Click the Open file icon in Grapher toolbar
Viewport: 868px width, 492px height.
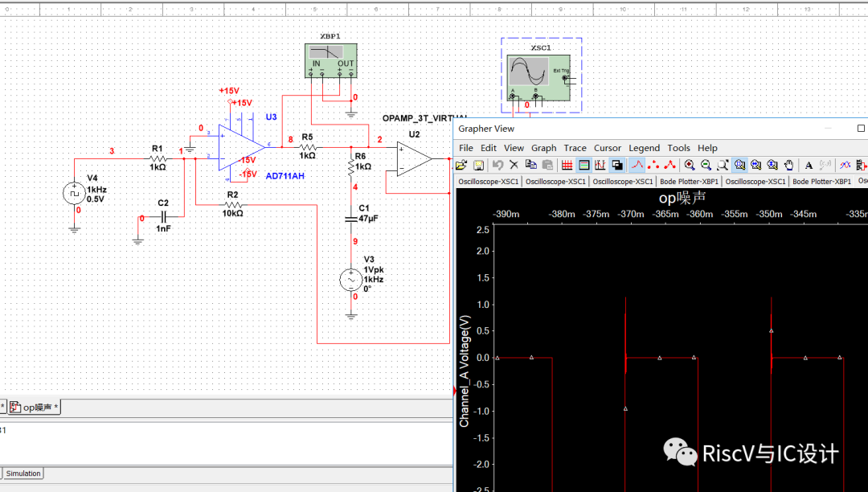tap(461, 165)
